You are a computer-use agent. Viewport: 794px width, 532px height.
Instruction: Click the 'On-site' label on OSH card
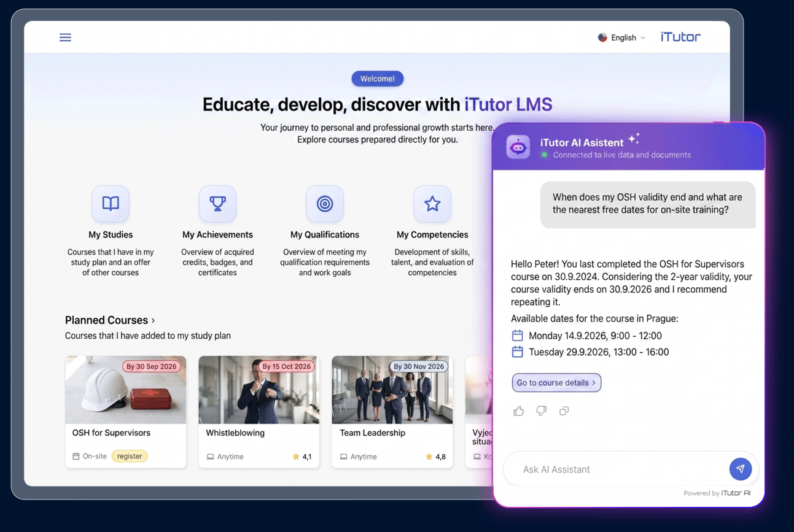[x=95, y=457]
